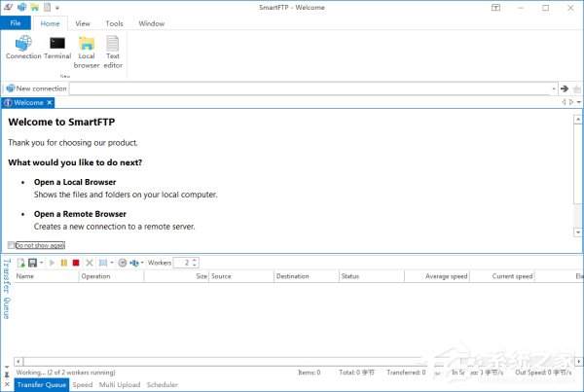
Task: Click the Connection icon in the ribbon
Action: [23, 48]
